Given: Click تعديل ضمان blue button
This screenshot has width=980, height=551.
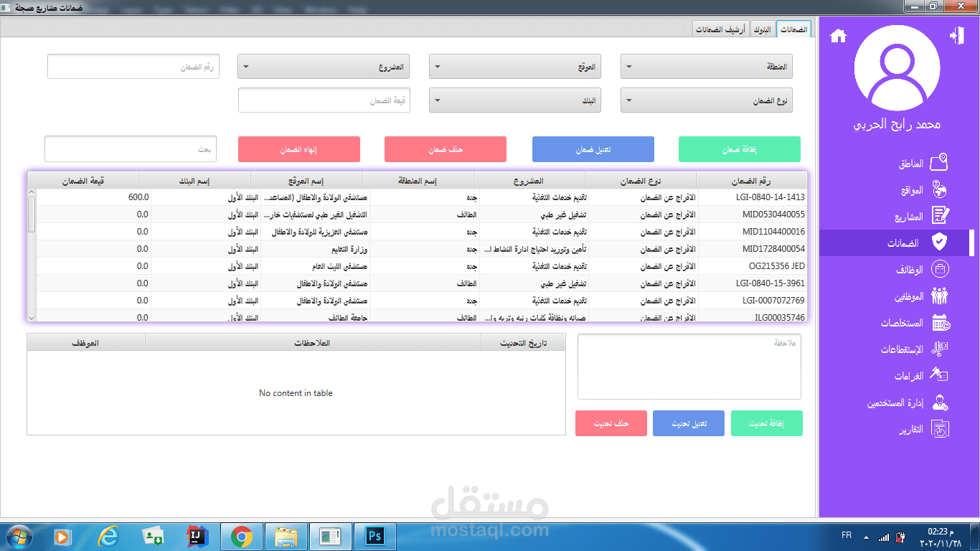Looking at the screenshot, I should click(593, 149).
